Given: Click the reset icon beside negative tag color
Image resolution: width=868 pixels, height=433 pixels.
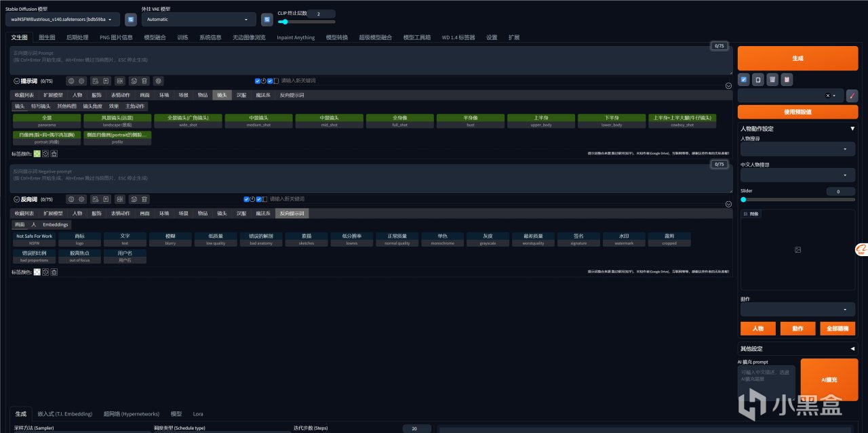Looking at the screenshot, I should 45,272.
